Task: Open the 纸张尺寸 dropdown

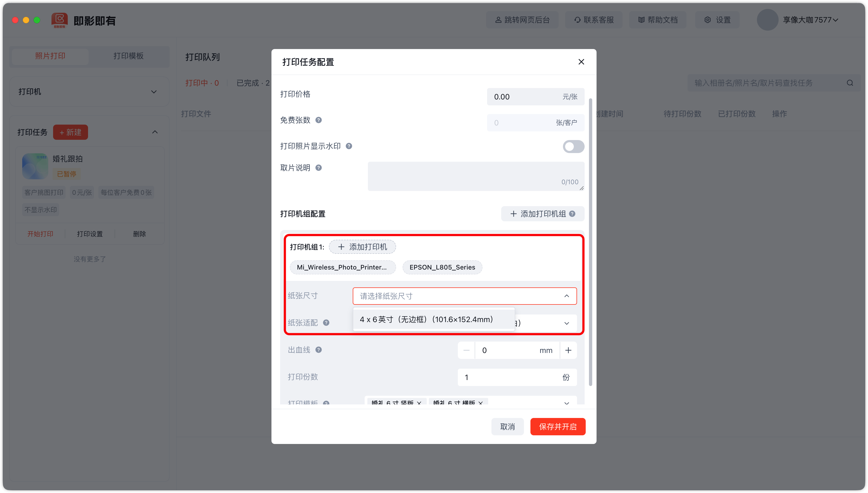Action: [464, 296]
